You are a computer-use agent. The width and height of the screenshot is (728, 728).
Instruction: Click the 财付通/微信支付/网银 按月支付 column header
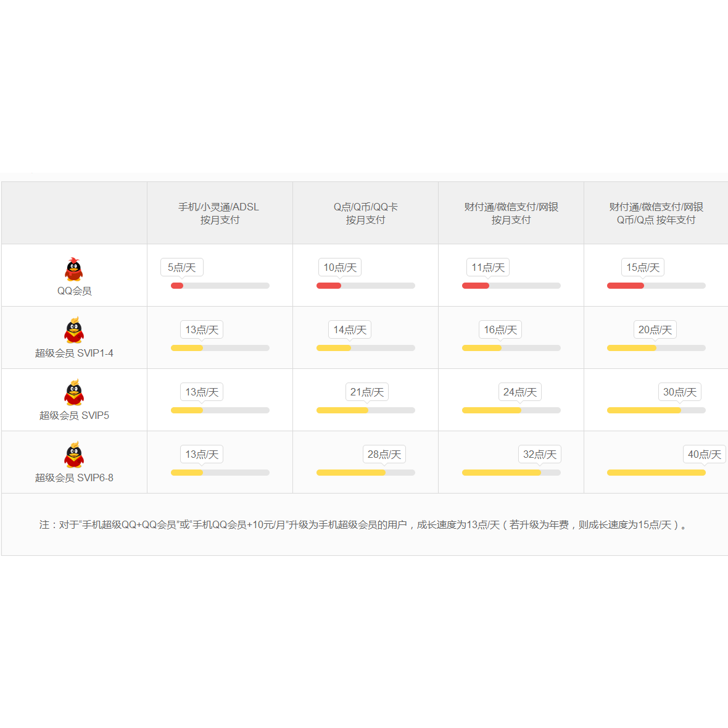(x=511, y=213)
